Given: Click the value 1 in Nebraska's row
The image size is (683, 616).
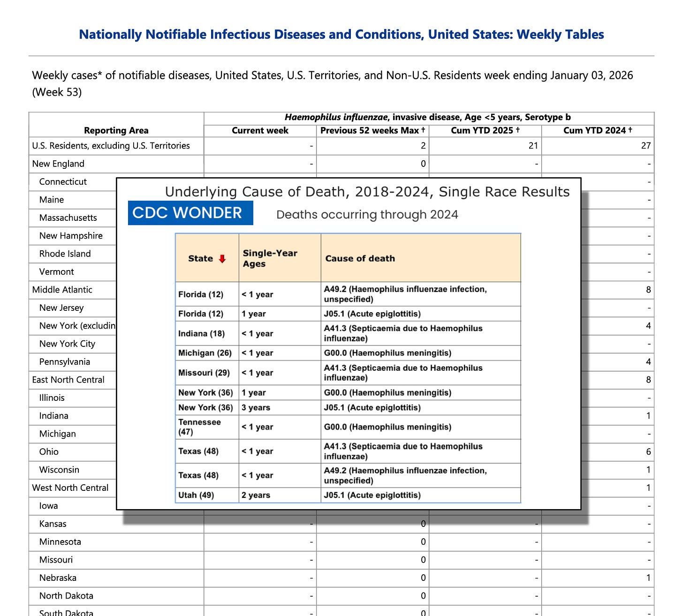Looking at the screenshot, I should tap(649, 578).
